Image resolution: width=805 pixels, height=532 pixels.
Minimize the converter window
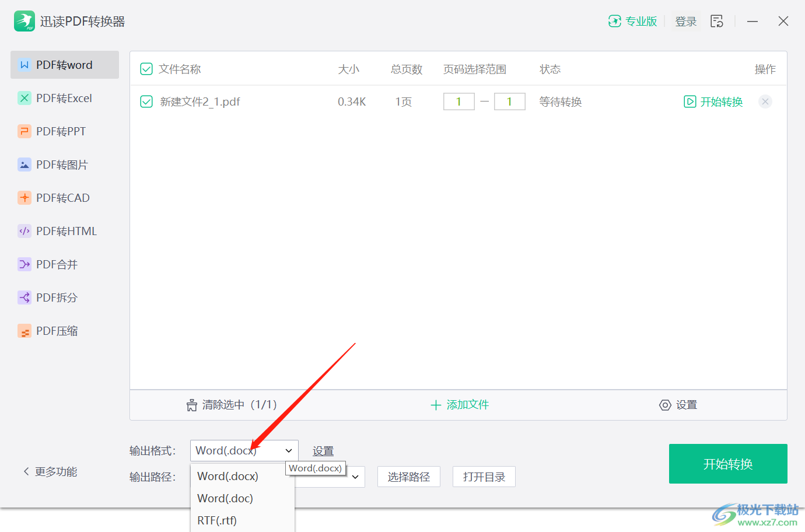752,22
